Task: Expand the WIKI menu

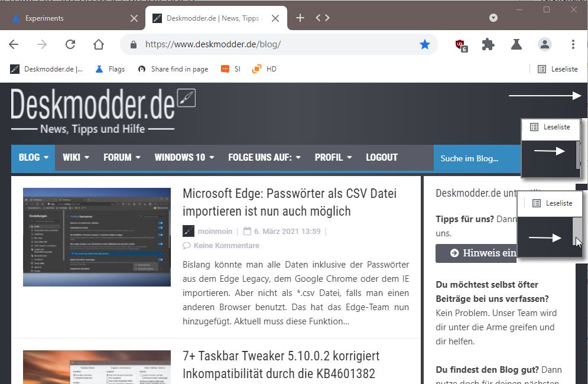Action: pos(76,158)
